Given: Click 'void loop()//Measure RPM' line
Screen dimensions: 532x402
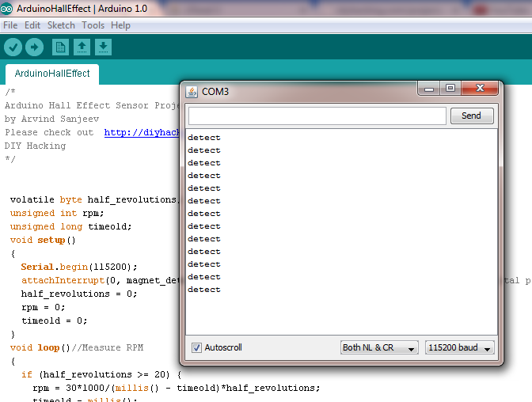Looking at the screenshot, I should point(77,347).
